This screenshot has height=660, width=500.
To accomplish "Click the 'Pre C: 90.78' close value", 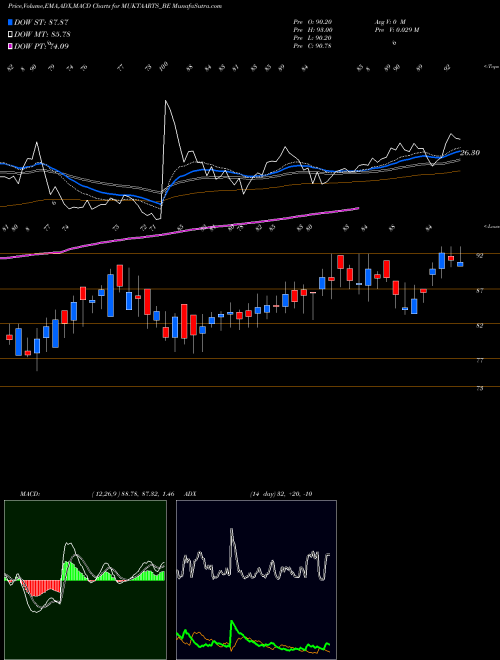I will tap(313, 46).
